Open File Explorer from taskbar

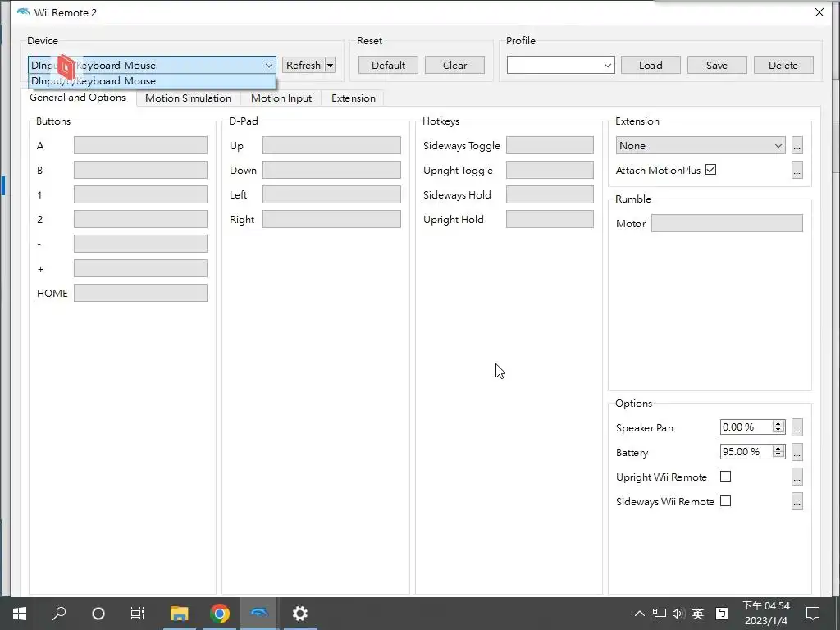(x=180, y=614)
